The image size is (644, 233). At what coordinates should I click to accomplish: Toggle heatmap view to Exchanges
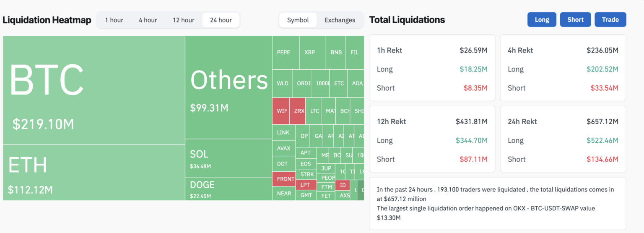[x=340, y=20]
